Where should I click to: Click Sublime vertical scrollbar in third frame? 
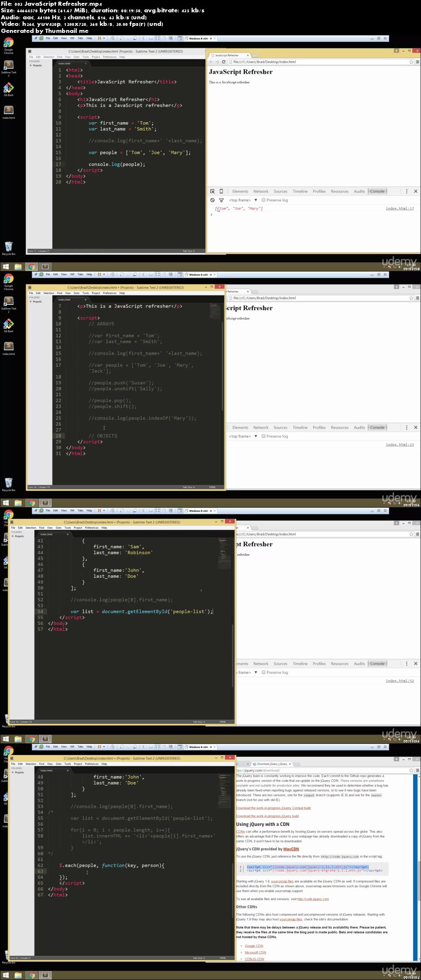click(x=233, y=656)
